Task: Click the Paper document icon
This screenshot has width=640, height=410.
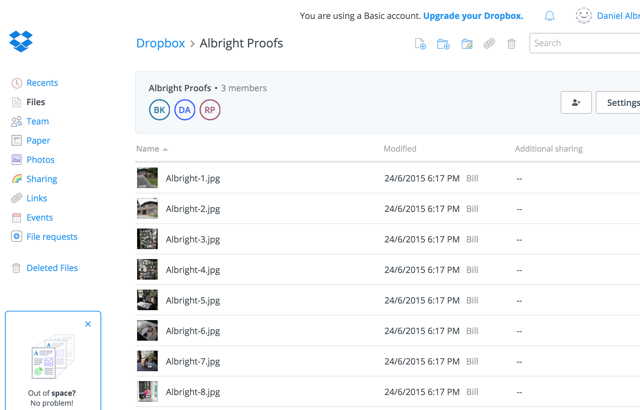Action: point(16,140)
